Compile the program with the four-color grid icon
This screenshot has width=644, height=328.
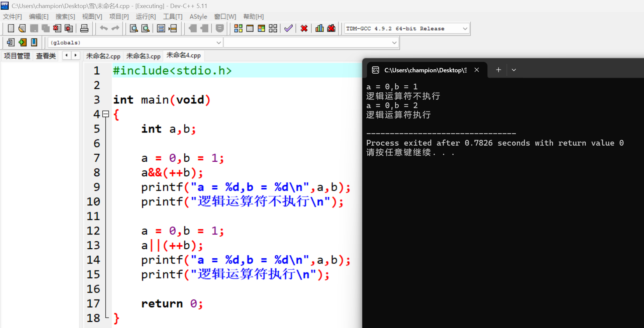point(238,28)
